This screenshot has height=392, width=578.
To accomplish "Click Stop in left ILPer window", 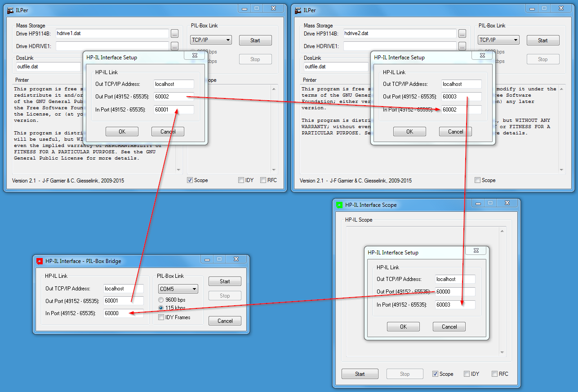I will tap(255, 59).
